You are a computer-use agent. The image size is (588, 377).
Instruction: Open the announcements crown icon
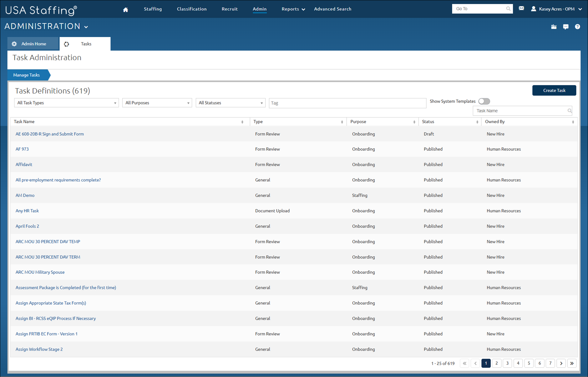tap(554, 27)
